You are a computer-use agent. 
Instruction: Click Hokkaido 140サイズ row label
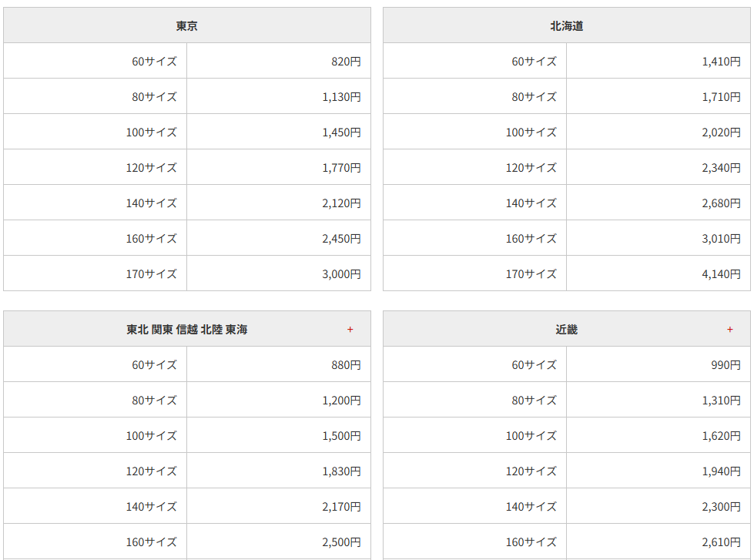click(x=531, y=203)
